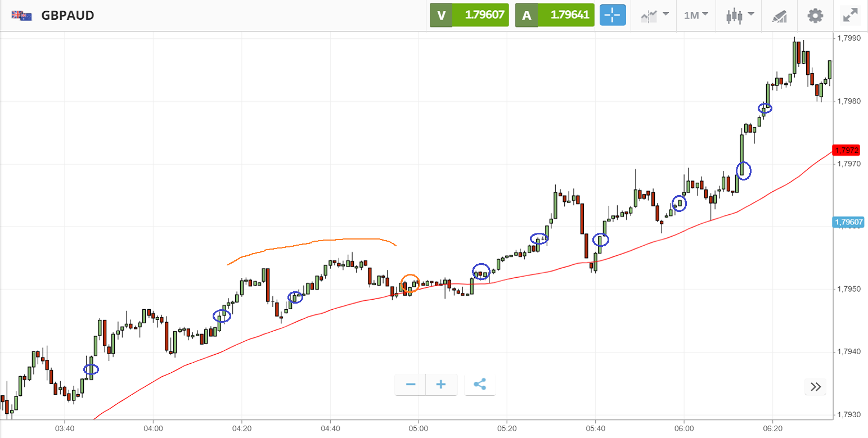Click the red 1,7972 moving average label

847,150
